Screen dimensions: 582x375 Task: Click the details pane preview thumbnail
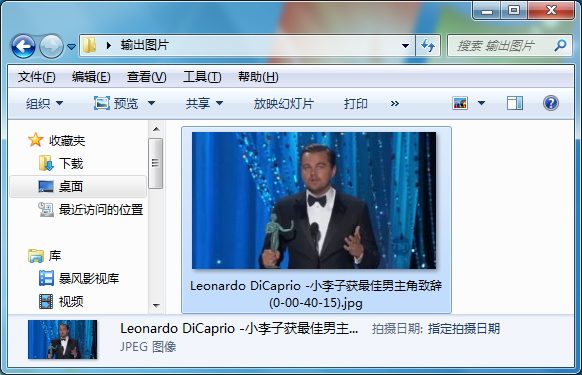[62, 339]
